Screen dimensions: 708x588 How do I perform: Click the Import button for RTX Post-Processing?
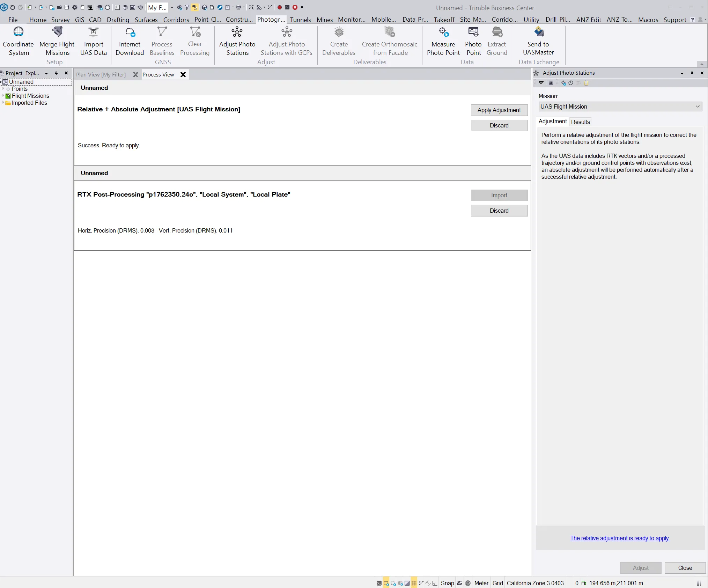coord(499,195)
